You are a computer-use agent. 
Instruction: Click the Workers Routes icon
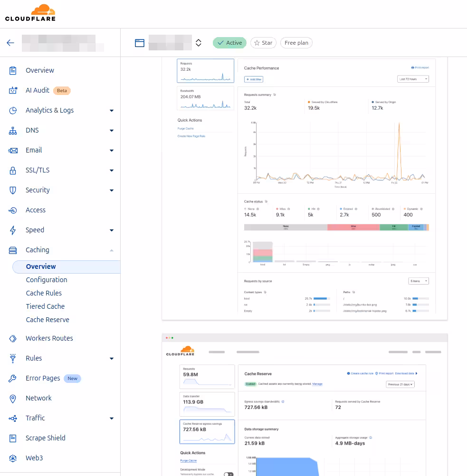pyautogui.click(x=14, y=338)
